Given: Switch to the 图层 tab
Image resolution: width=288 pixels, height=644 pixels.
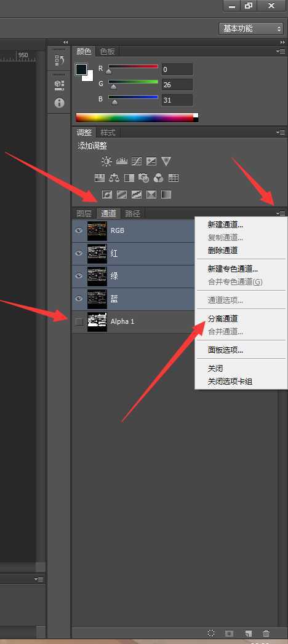Looking at the screenshot, I should click(84, 213).
